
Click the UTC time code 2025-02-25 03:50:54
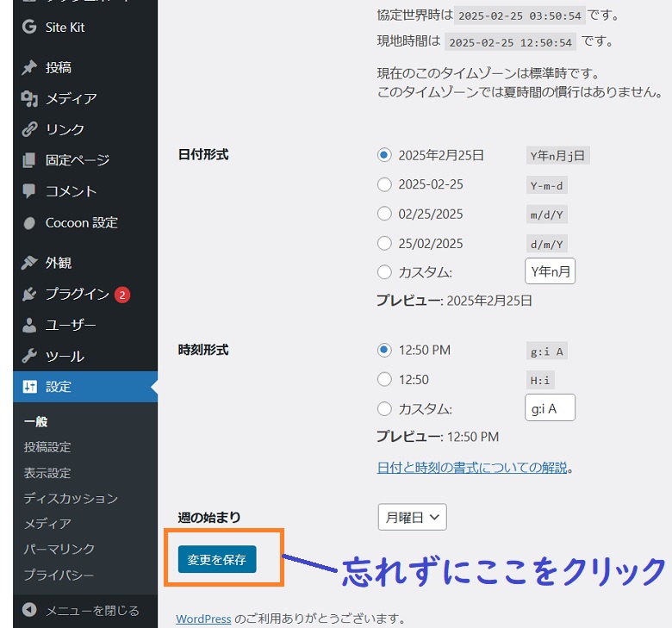[520, 16]
